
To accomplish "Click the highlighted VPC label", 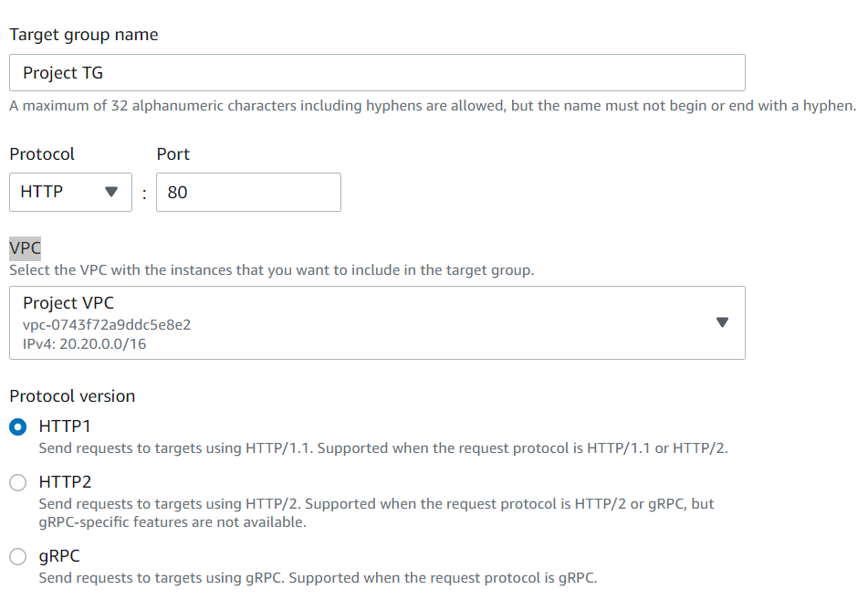I will tap(23, 247).
